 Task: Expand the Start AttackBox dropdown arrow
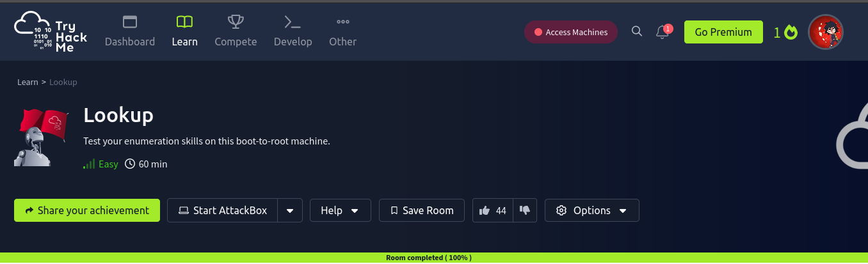(290, 210)
